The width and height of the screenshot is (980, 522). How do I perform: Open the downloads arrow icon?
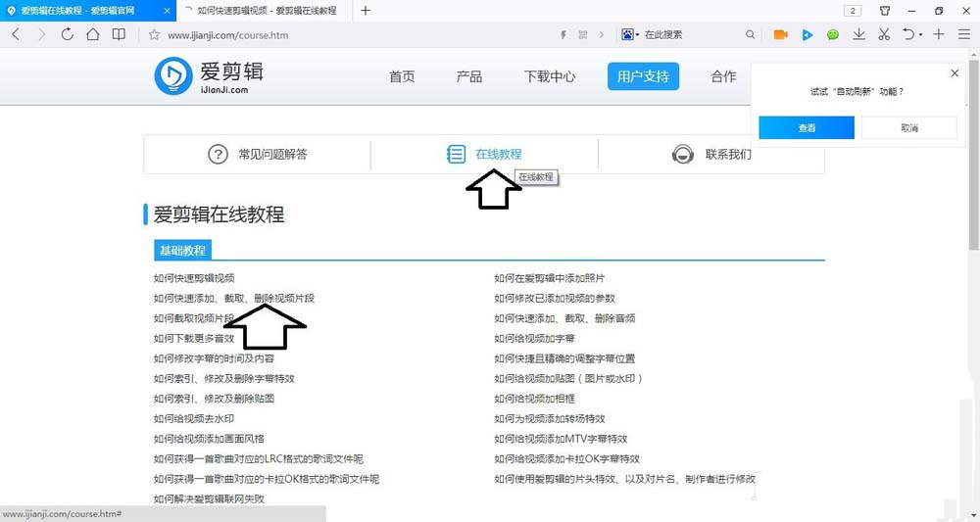tap(859, 34)
